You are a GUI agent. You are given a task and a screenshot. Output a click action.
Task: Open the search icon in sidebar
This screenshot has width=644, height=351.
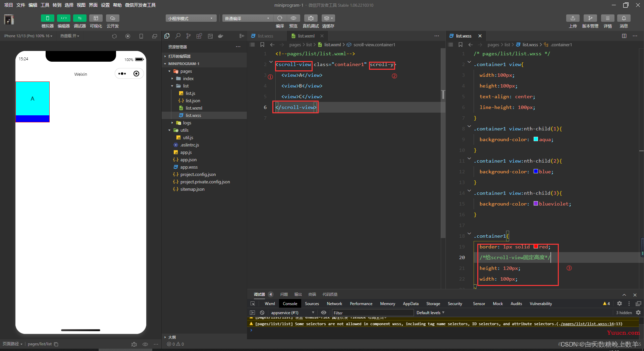coord(178,36)
